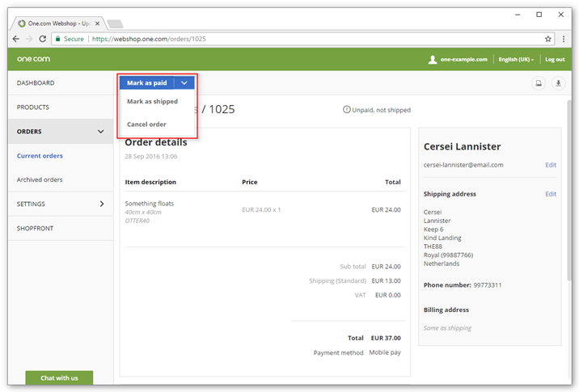Click the Secure padlock icon
The image size is (579, 392).
click(x=57, y=39)
